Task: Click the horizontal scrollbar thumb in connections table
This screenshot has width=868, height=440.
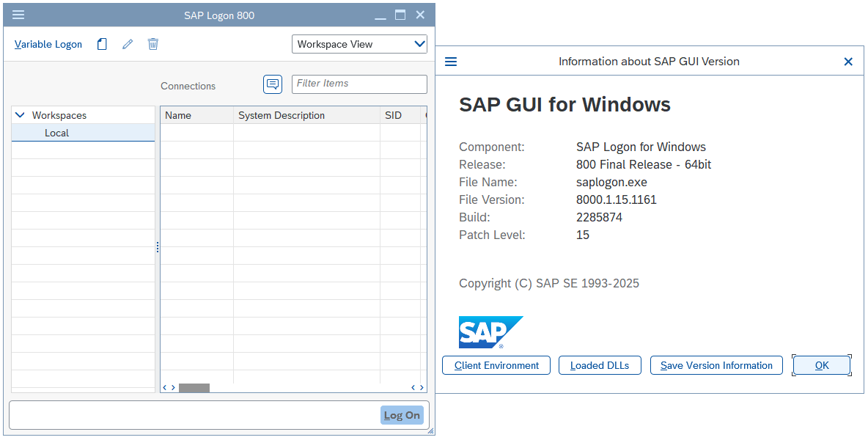Action: [194, 388]
